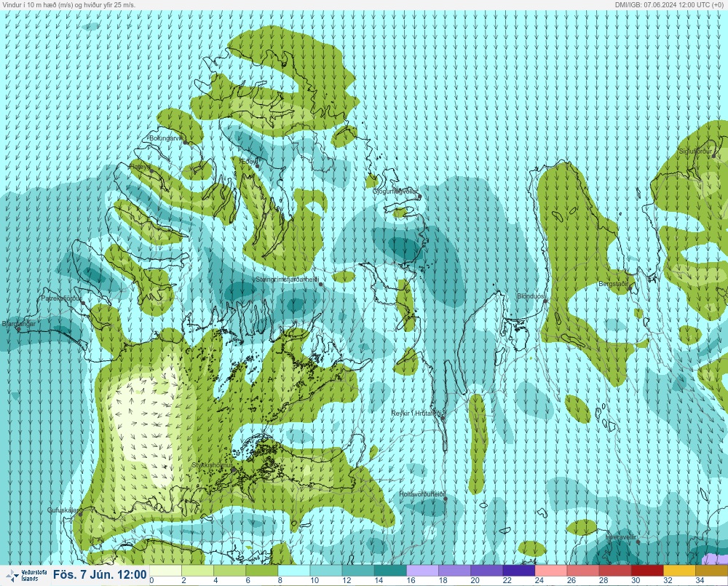Pick the 6–8 m/s olive green swatch
The image size is (728, 586).
(x=262, y=571)
